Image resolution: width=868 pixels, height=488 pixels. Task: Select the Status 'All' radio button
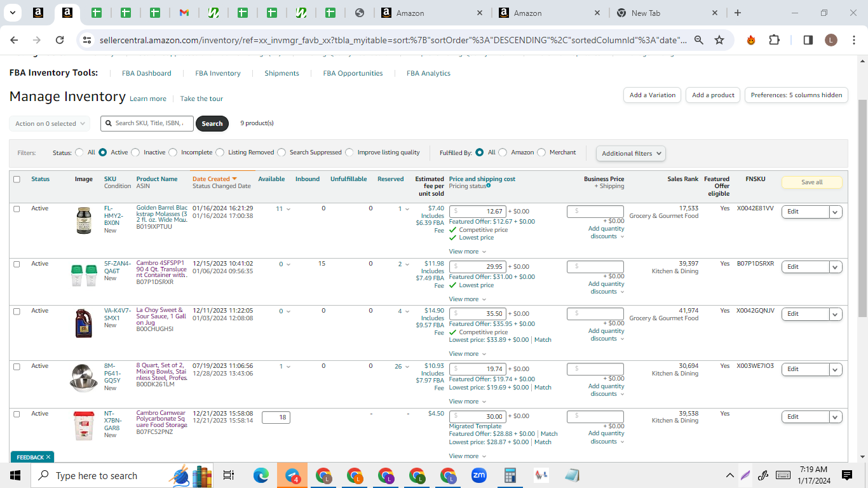coord(79,152)
